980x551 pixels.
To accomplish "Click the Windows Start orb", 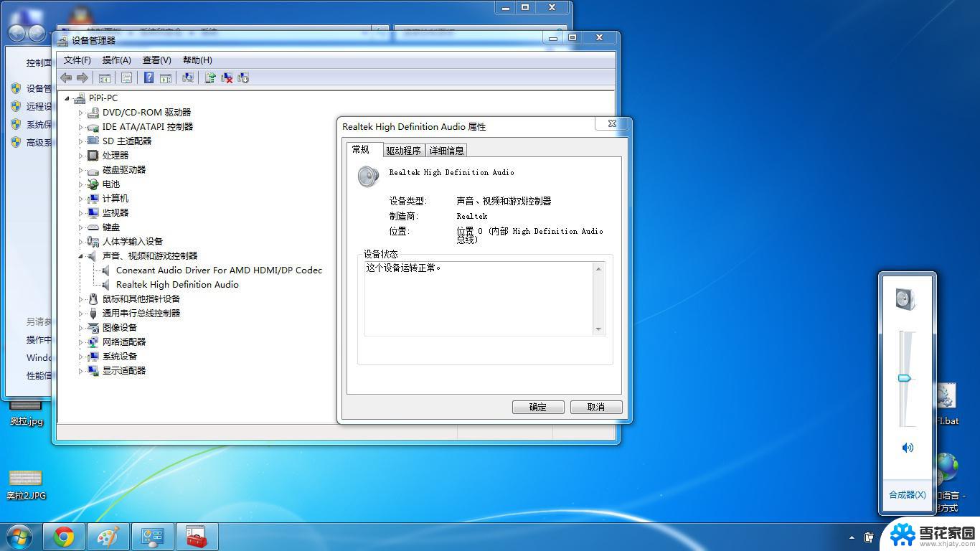I will coord(19,537).
